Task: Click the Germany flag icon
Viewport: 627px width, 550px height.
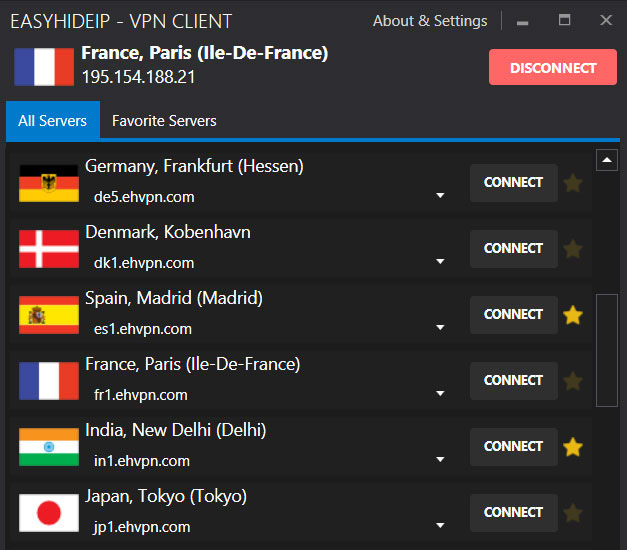Action: (x=49, y=183)
